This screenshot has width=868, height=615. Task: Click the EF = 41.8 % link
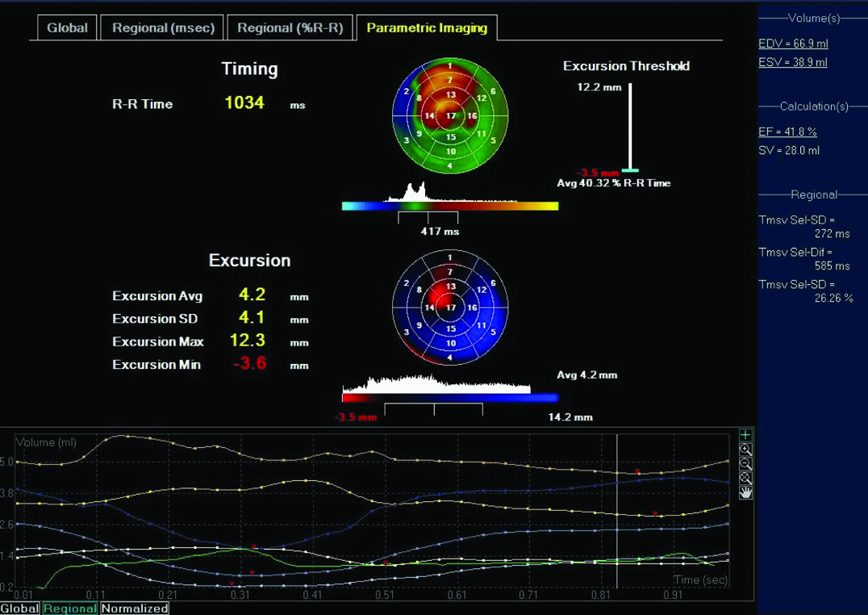click(x=787, y=132)
